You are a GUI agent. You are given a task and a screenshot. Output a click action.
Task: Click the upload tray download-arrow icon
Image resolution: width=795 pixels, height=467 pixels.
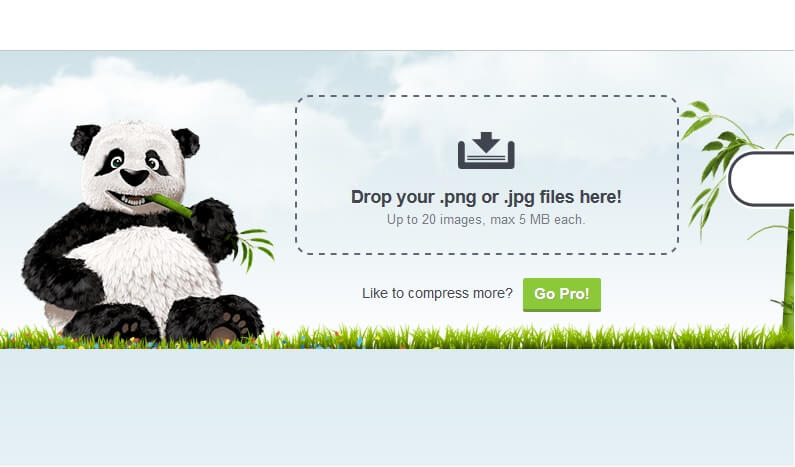[x=486, y=150]
